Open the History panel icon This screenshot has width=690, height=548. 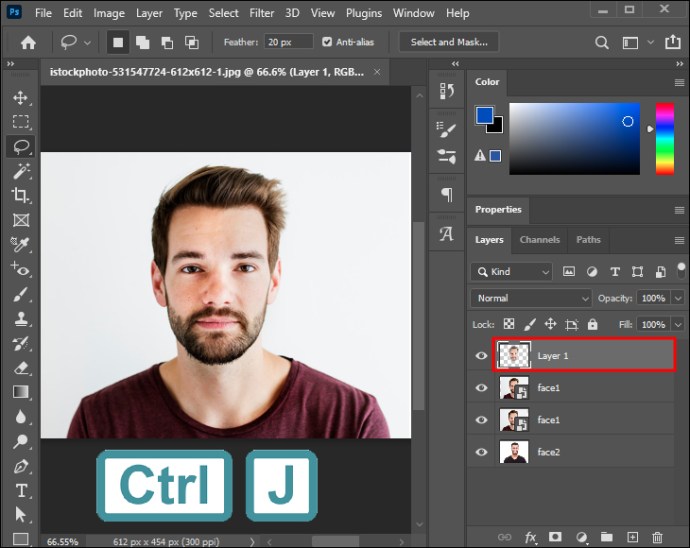click(x=446, y=91)
